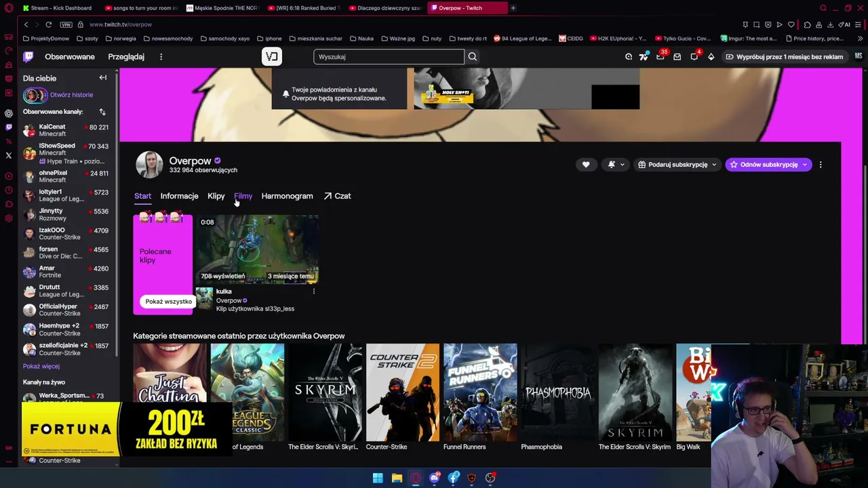This screenshot has height=488, width=868.
Task: Toggle the VPN badge in address bar
Action: (66, 24)
